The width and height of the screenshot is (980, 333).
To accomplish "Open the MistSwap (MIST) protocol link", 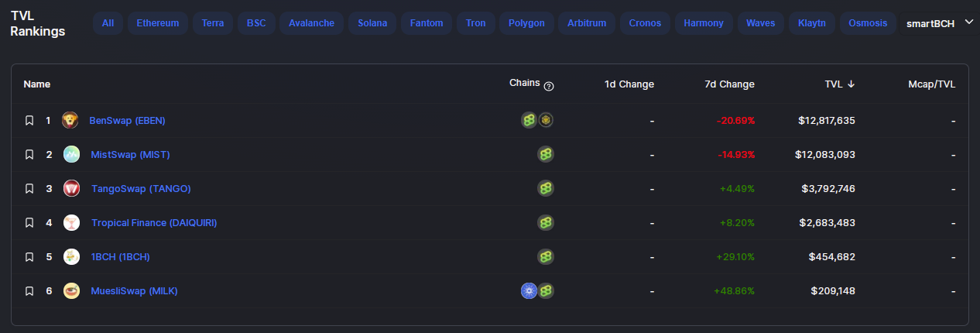I will tap(130, 155).
